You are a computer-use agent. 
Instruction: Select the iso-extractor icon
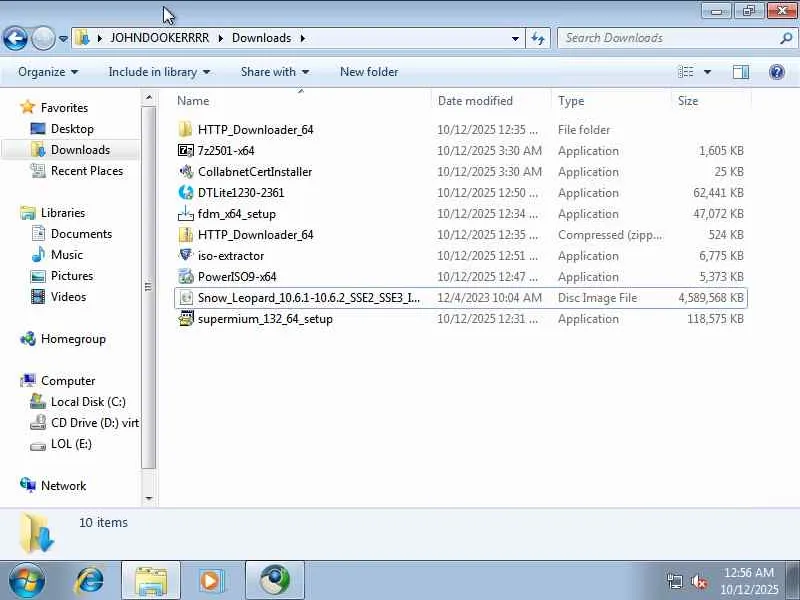pos(186,255)
